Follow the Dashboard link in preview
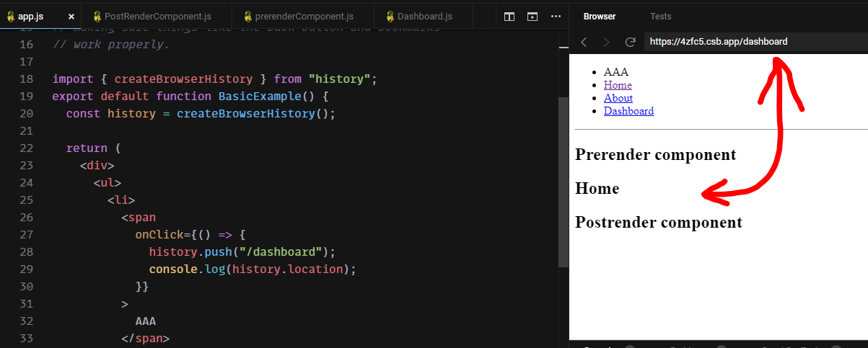868x348 pixels. click(629, 111)
